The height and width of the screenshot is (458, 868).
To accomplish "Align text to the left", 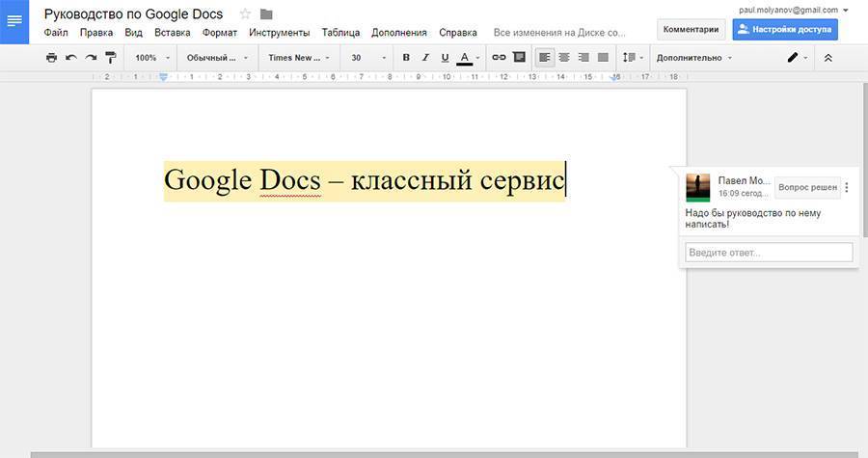I will click(x=545, y=58).
